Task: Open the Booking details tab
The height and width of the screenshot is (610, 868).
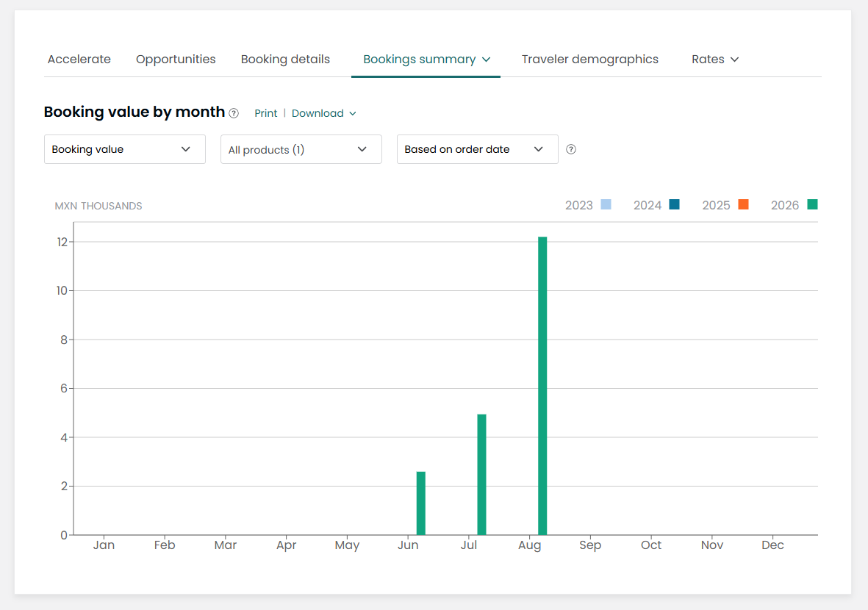Action: [285, 60]
